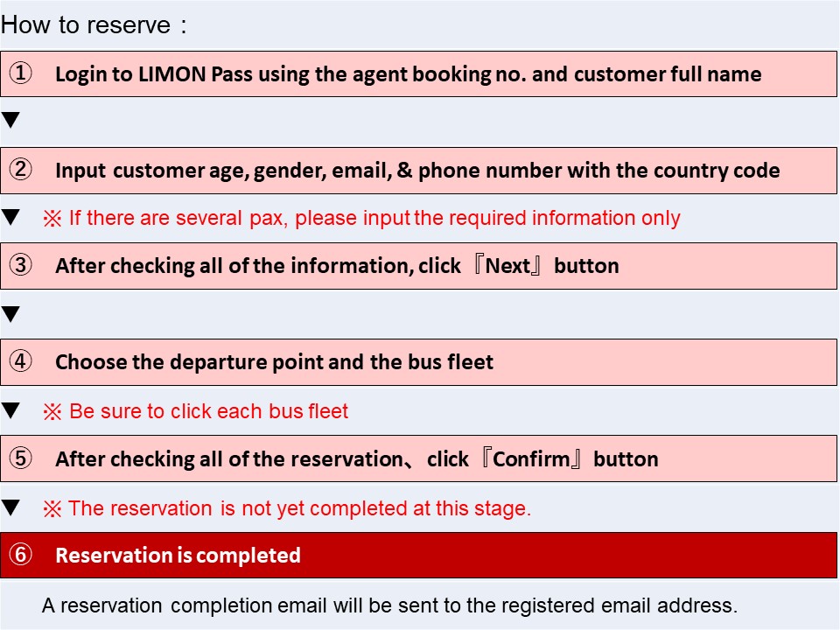Click the down arrow below step 1

pyautogui.click(x=10, y=120)
